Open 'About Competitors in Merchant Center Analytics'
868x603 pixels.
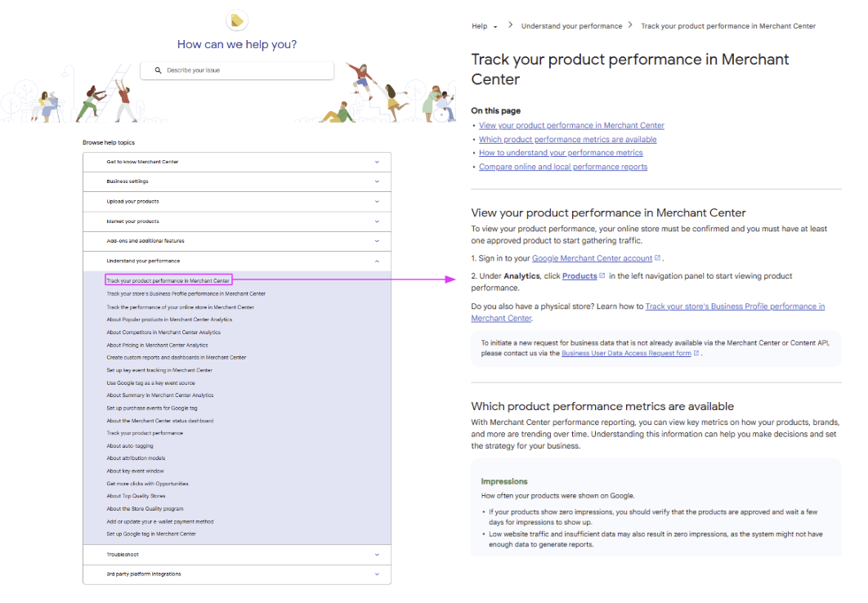coord(163,333)
